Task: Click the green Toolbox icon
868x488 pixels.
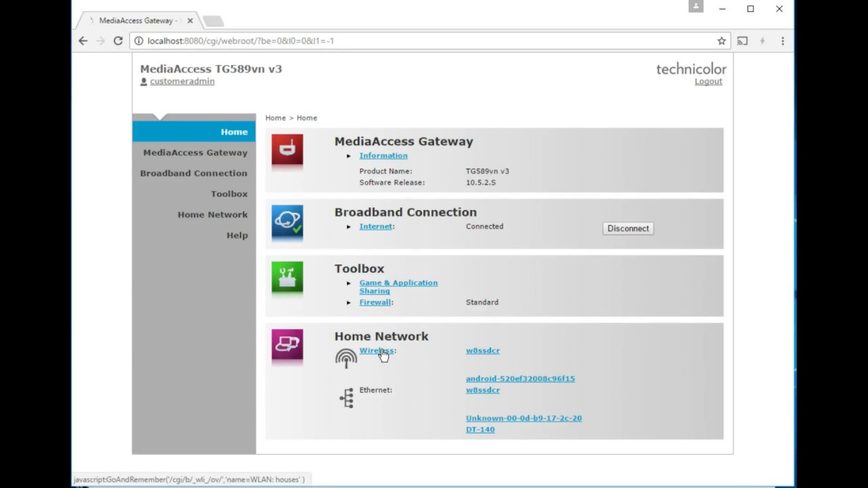Action: tap(288, 277)
